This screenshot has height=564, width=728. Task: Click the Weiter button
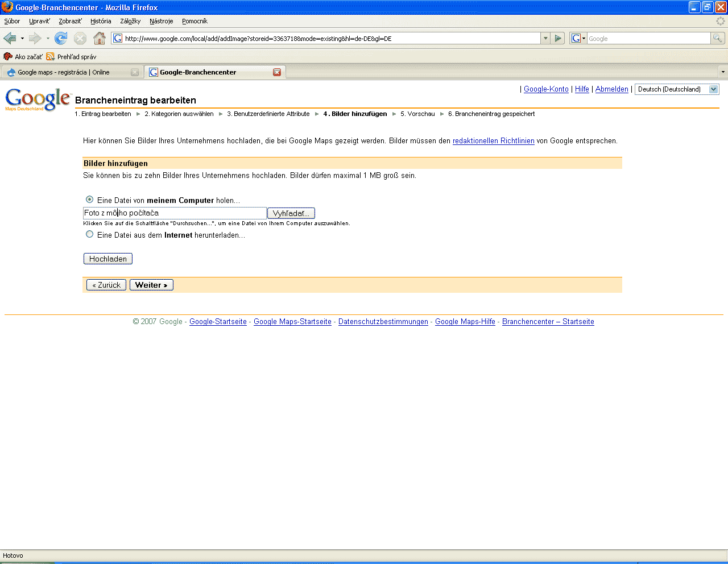(151, 285)
